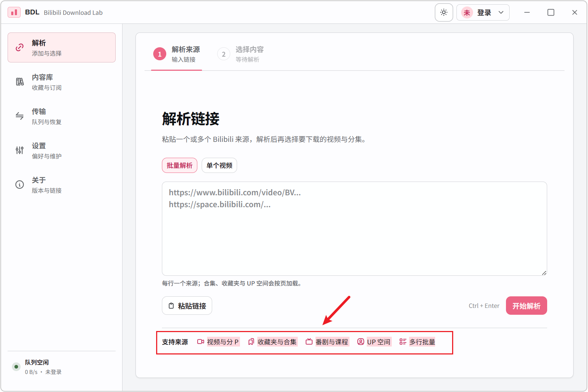Open 设置 偏好与维护 page

click(x=61, y=151)
